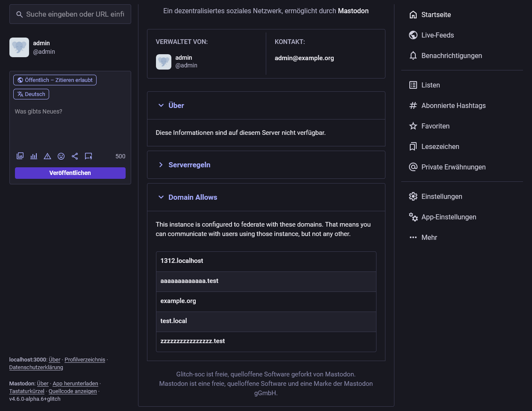This screenshot has height=411, width=532.
Task: Open the Deutsch language selector
Action: tap(31, 94)
